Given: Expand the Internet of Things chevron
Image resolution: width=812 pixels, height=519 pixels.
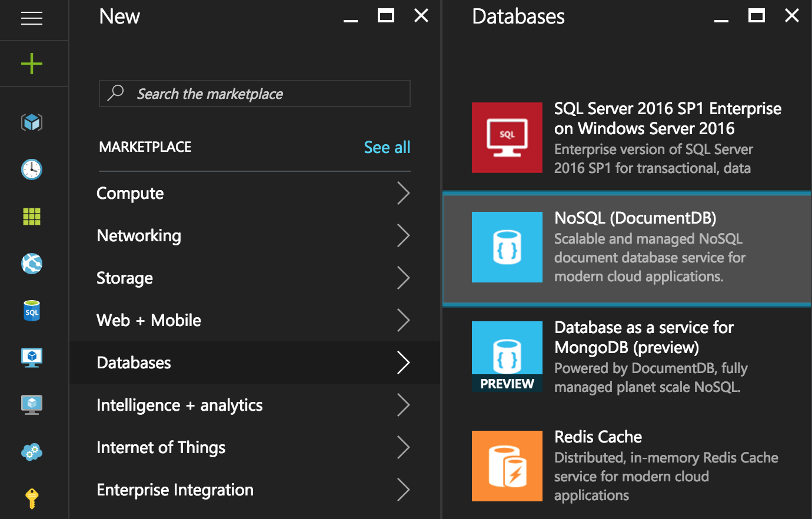Looking at the screenshot, I should pos(403,447).
